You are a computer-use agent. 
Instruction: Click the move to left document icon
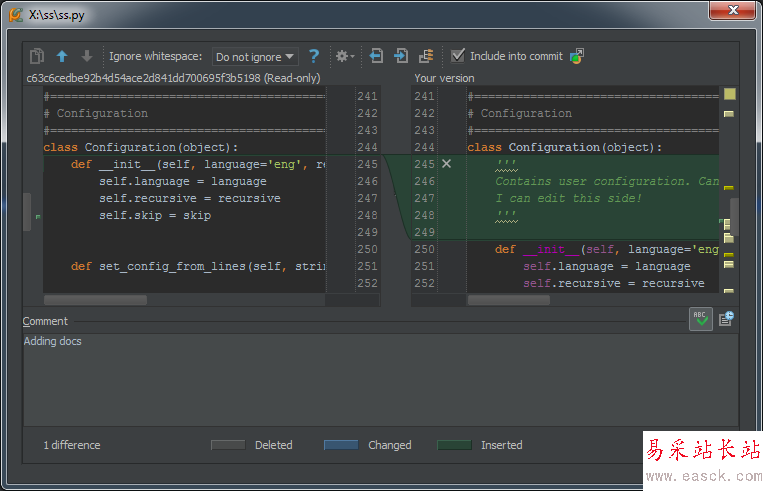pos(376,56)
